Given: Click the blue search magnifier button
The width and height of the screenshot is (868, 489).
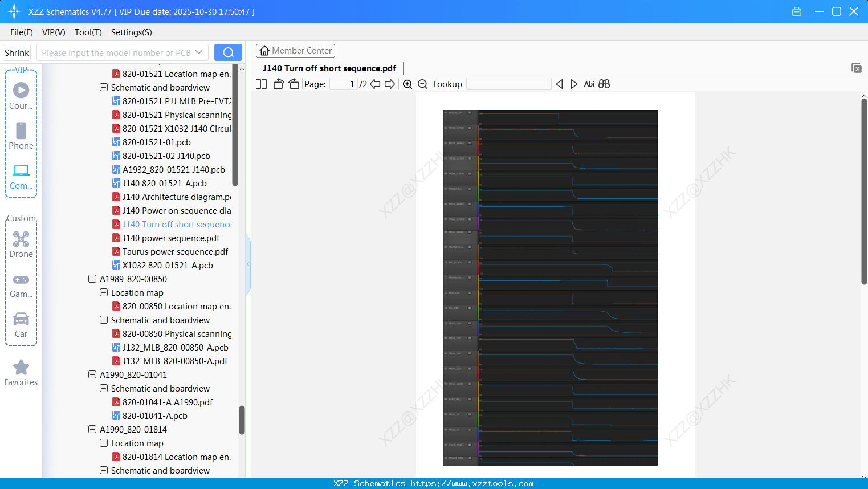Looking at the screenshot, I should coord(228,52).
